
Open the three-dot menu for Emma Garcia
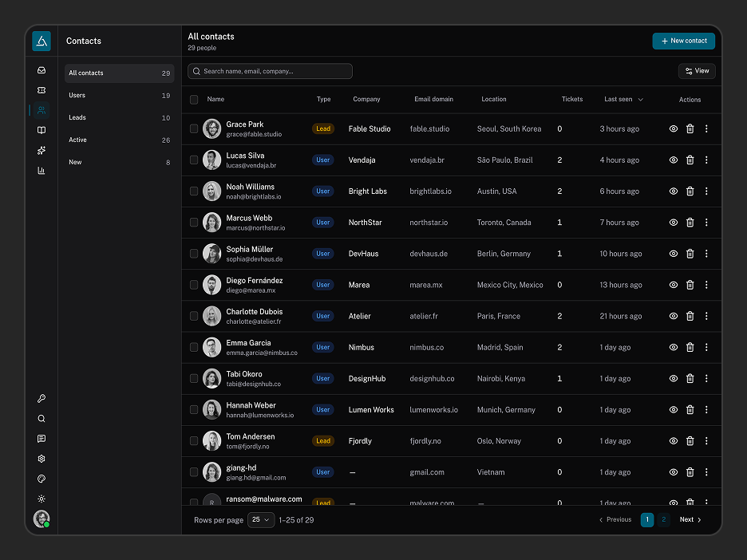(x=706, y=347)
